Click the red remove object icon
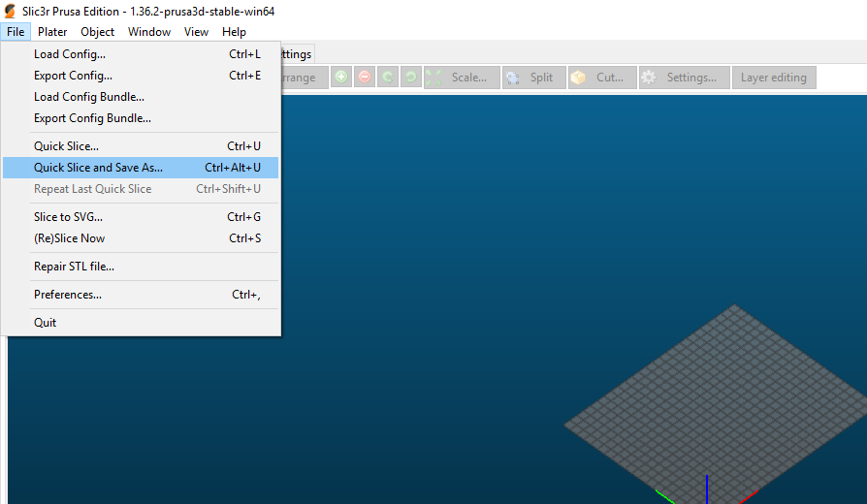Viewport: 867px width, 504px height. click(x=365, y=78)
